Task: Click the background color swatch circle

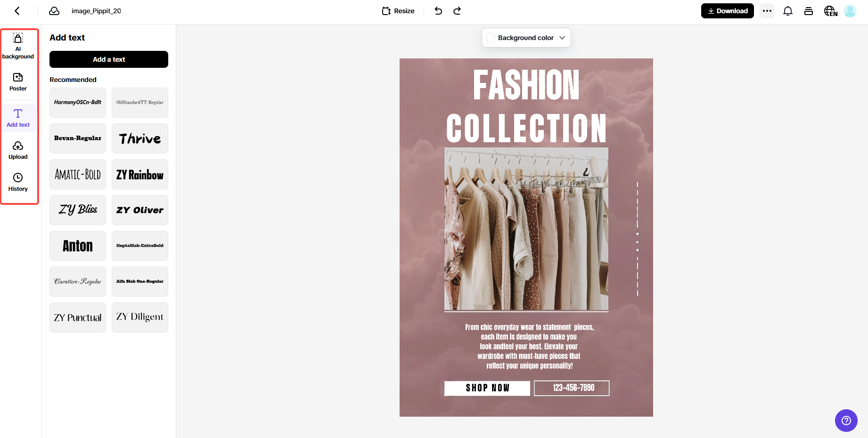Action: [491, 38]
